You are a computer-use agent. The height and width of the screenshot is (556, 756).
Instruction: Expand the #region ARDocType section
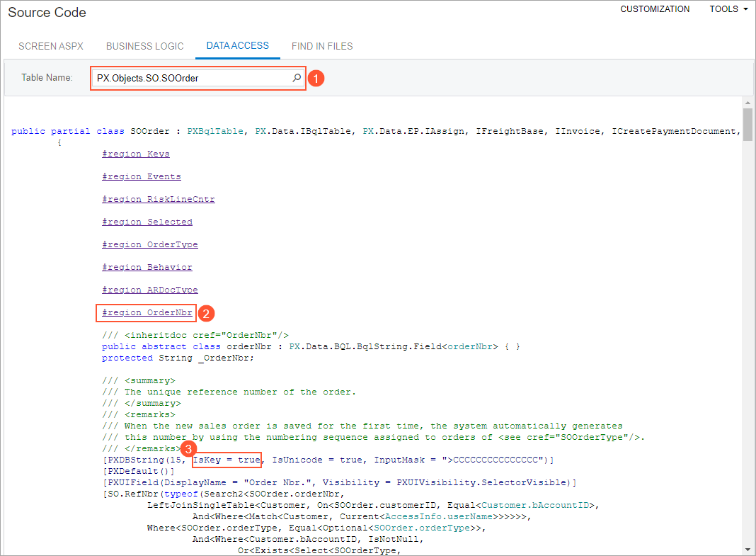click(150, 290)
